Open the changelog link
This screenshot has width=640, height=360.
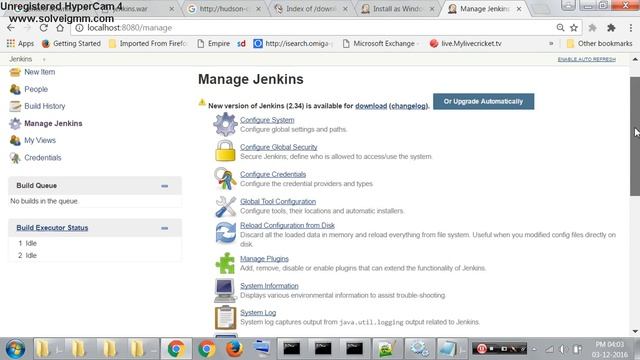pos(409,106)
